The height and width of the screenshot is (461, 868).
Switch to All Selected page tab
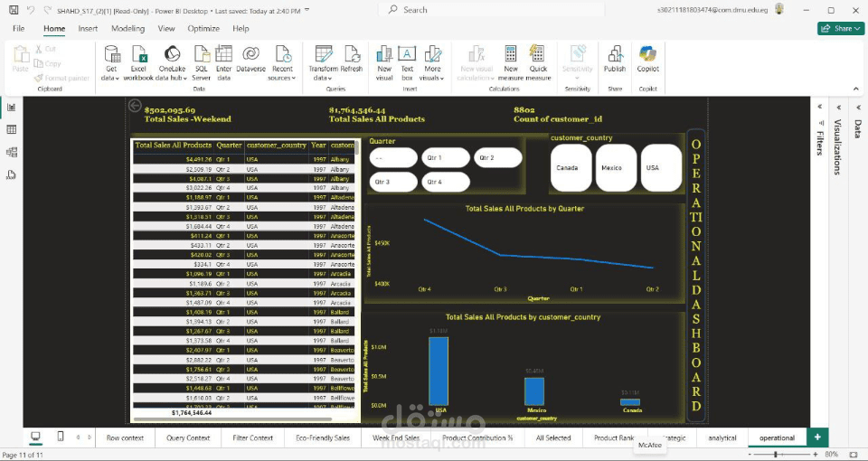[x=553, y=437]
